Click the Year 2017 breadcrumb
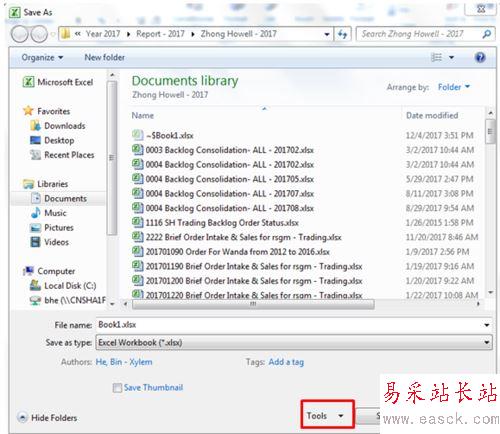Screen dimensions: 500x434 pyautogui.click(x=103, y=34)
